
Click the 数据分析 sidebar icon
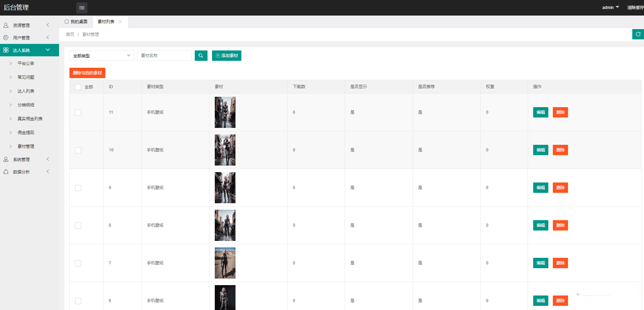point(6,172)
